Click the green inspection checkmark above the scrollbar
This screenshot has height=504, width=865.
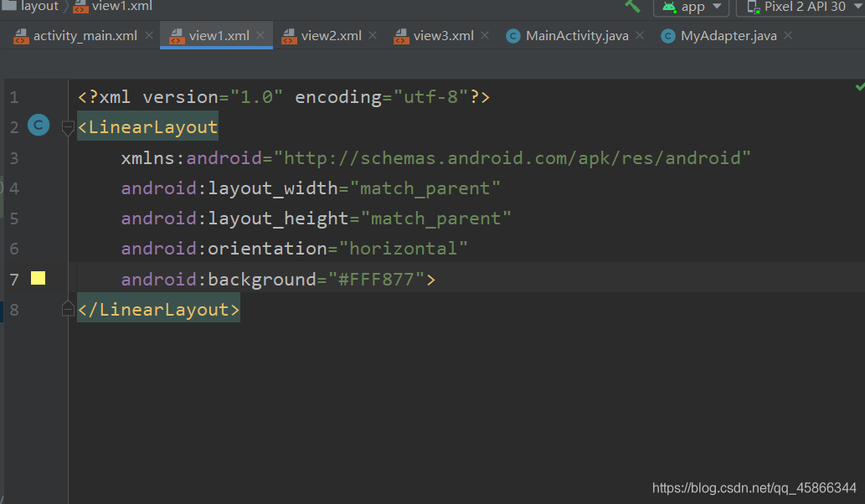(858, 85)
